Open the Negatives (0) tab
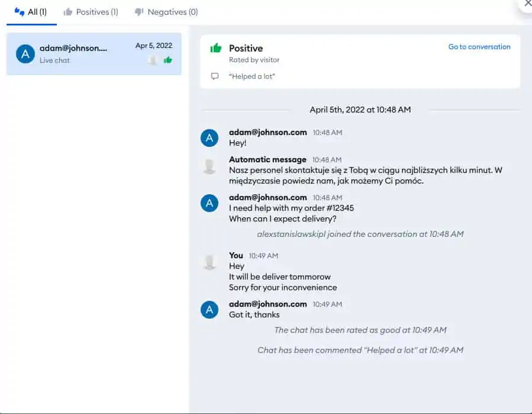The width and height of the screenshot is (532, 414). click(166, 12)
